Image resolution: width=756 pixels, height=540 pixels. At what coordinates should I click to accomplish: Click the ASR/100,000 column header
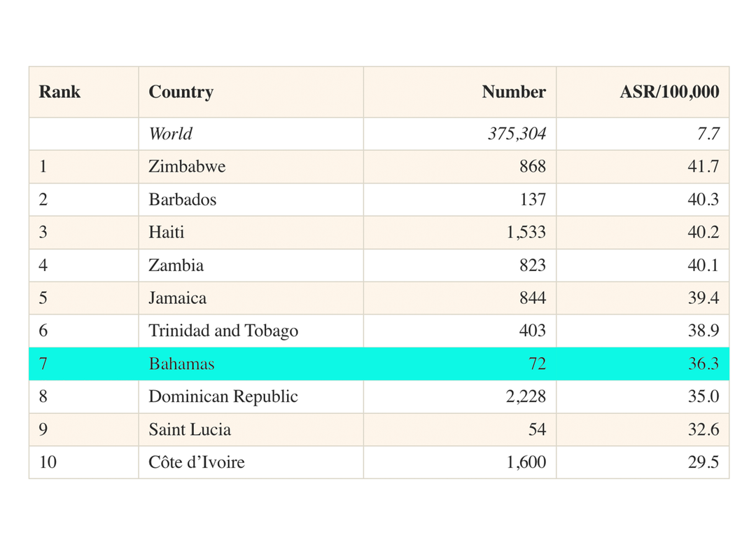(668, 92)
